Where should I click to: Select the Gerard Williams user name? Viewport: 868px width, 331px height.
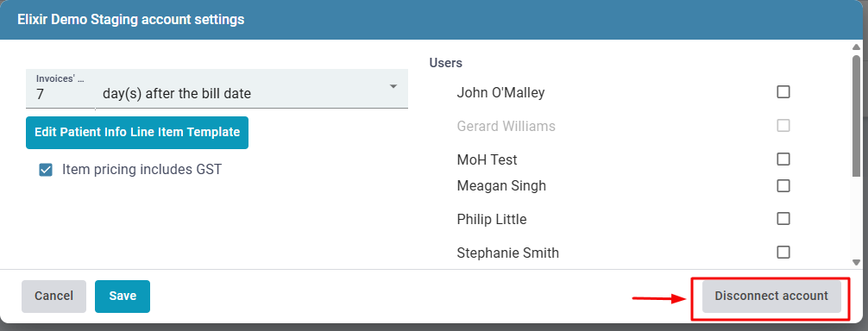point(506,126)
